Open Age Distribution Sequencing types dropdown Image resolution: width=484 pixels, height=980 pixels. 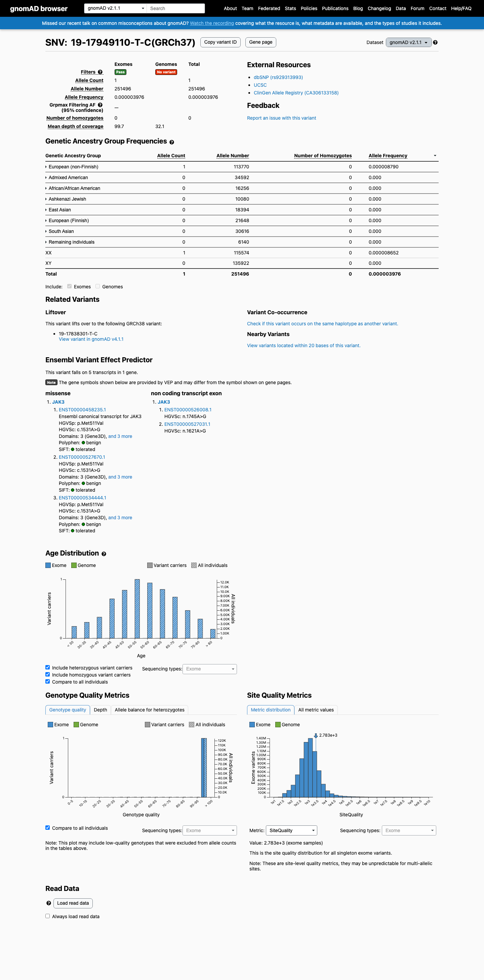point(210,669)
